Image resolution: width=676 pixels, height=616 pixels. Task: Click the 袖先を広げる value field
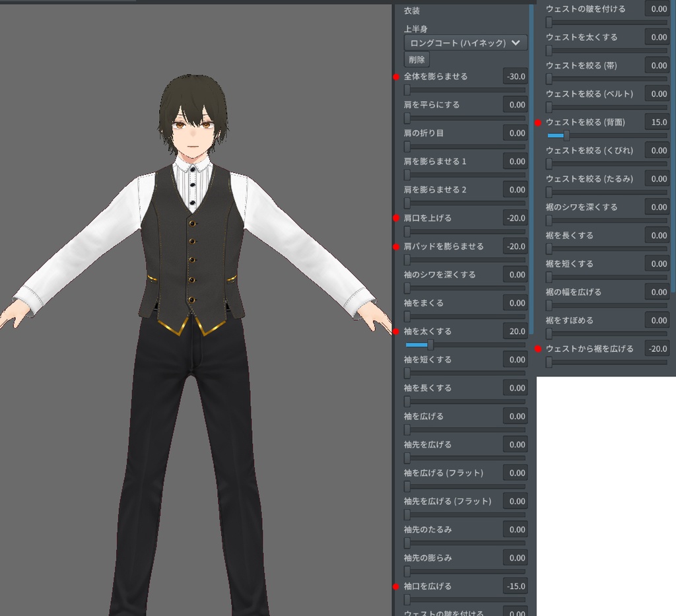click(515, 444)
